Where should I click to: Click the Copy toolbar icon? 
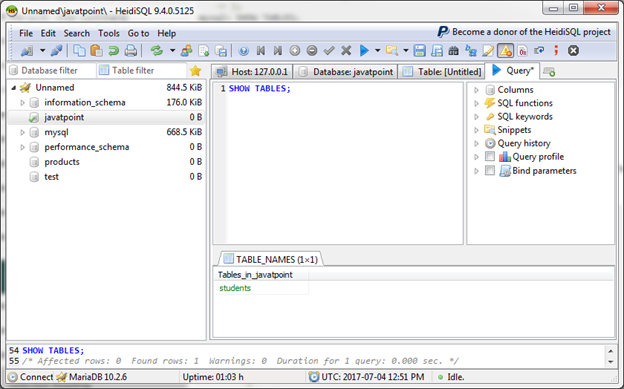click(80, 51)
